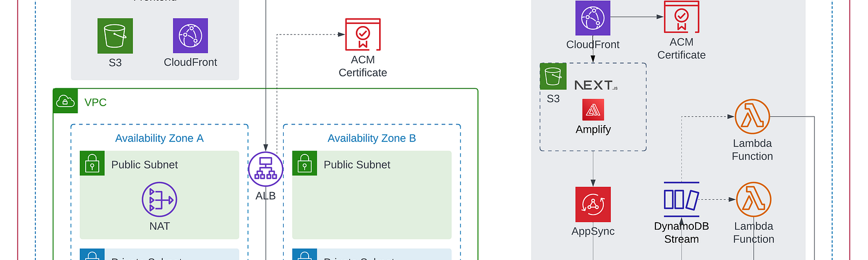Click the 'DynamoDB Stream' text label
Viewport: 868px width, 260px height.
pyautogui.click(x=681, y=232)
